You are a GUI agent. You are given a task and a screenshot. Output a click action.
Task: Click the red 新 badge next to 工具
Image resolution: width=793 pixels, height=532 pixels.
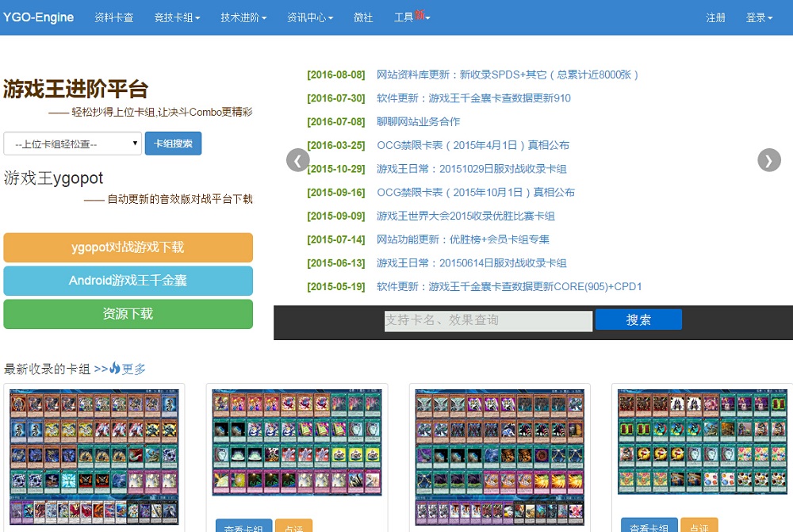419,14
